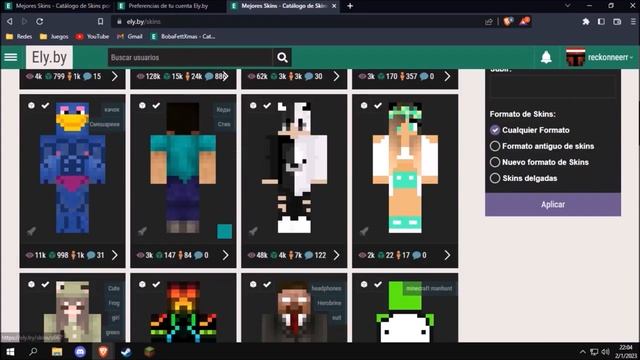Screen dimensions: 640x360
Task: Click checkmark on black-white skin card
Action: 267,105
